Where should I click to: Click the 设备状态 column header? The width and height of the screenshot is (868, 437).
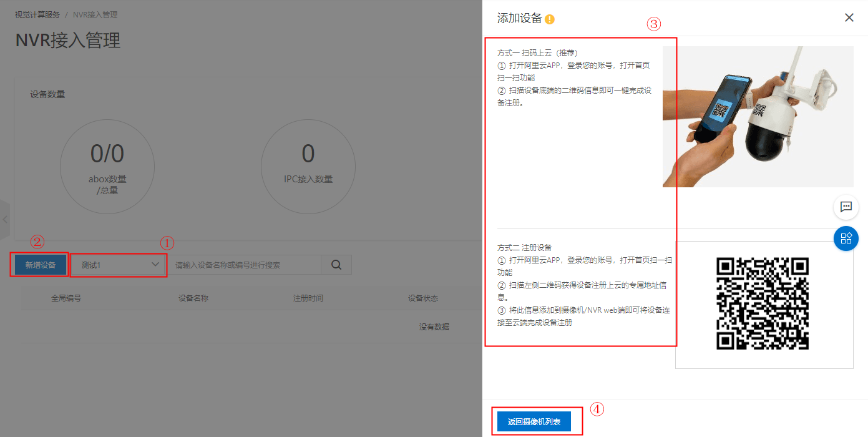click(423, 298)
